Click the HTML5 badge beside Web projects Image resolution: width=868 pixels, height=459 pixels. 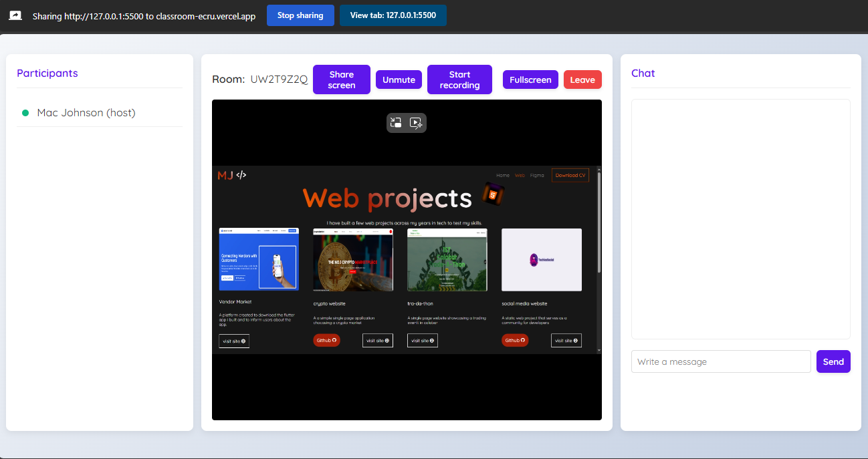point(493,195)
